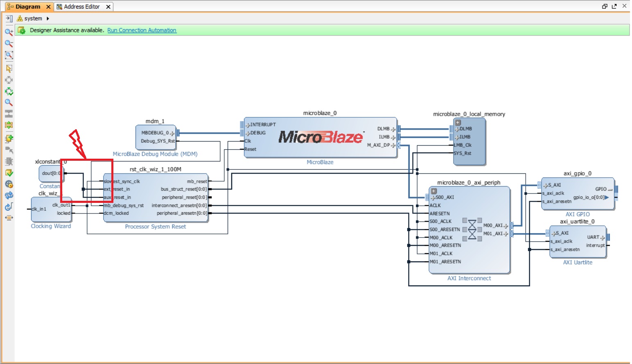632x364 pixels.
Task: Click Regenerate Layout blue arrows icon
Action: coord(9,195)
